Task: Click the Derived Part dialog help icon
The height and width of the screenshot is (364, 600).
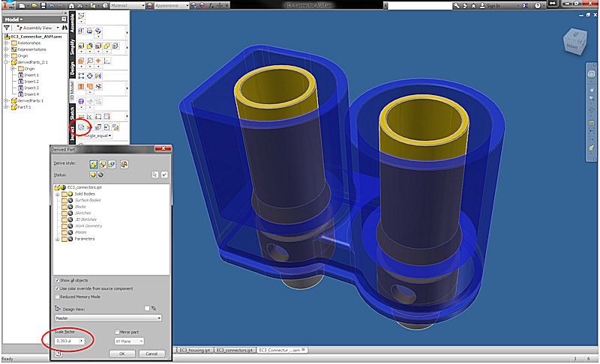Action: tap(58, 354)
